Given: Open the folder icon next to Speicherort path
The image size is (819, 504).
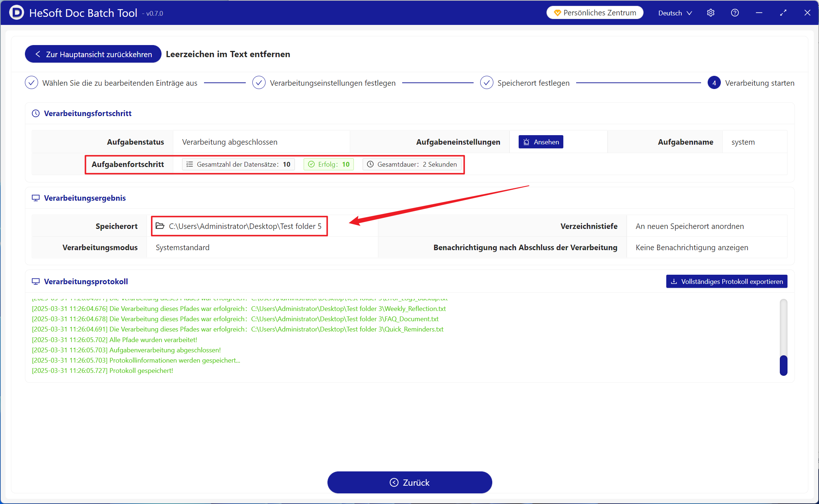Looking at the screenshot, I should pyautogui.click(x=160, y=226).
